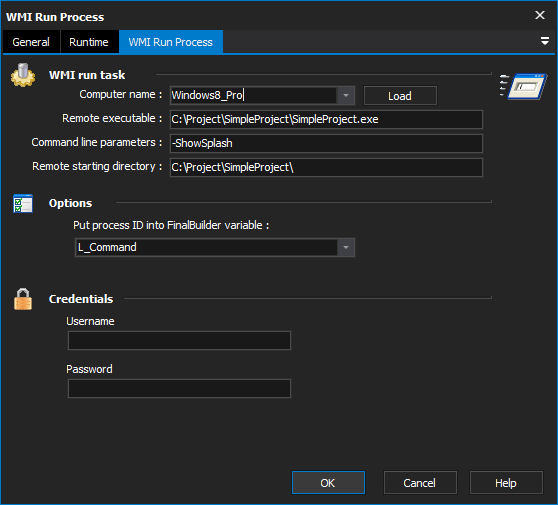Image resolution: width=558 pixels, height=505 pixels.
Task: Open Help for this dialog
Action: pos(506,483)
